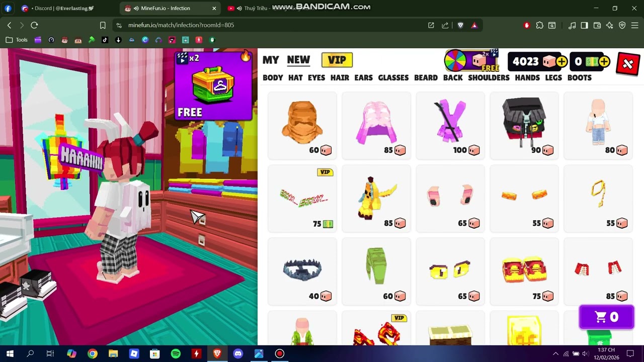Select the BODY category
Screen dimensions: 644x362
[273, 77]
